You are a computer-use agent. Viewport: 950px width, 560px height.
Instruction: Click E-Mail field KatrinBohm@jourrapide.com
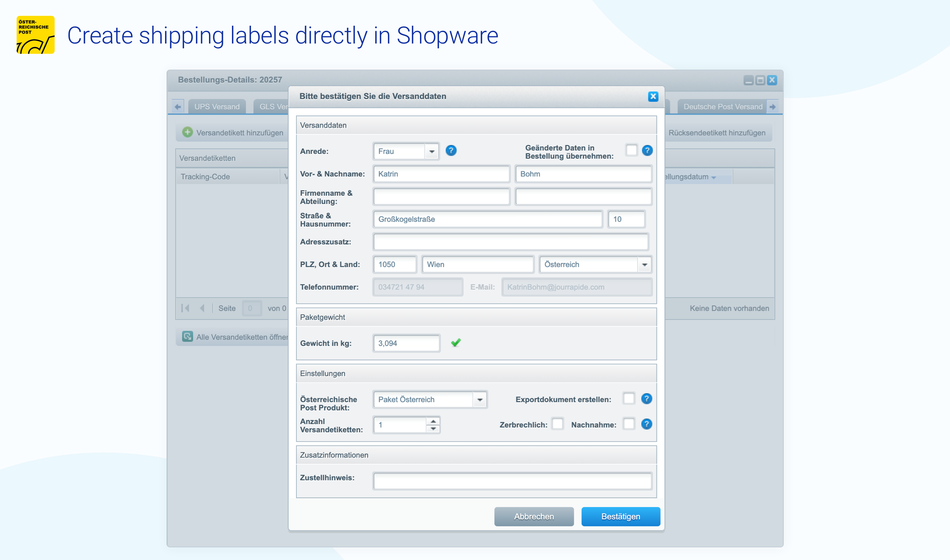point(577,287)
